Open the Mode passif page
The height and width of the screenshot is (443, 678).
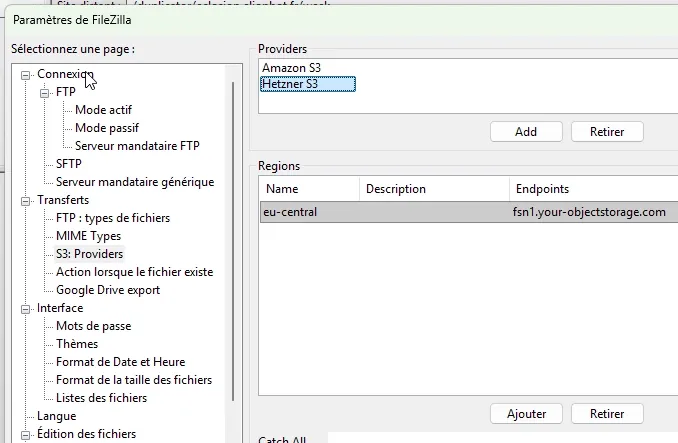click(x=107, y=128)
